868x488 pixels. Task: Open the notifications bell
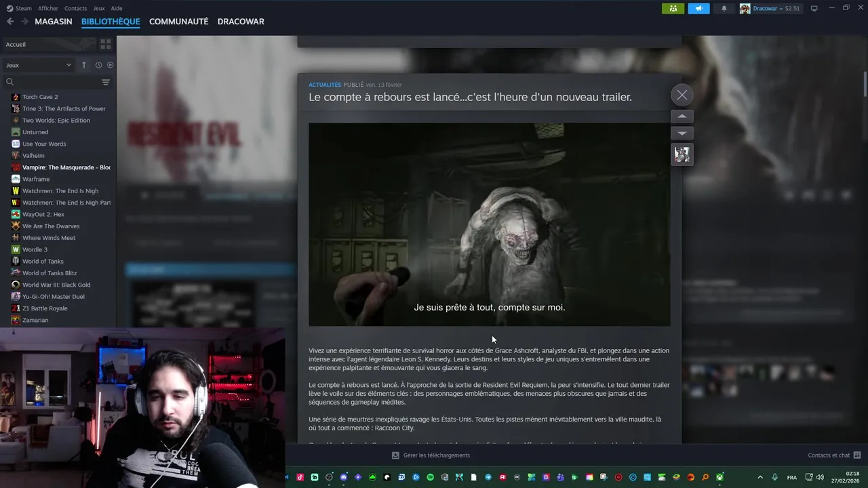(x=724, y=8)
